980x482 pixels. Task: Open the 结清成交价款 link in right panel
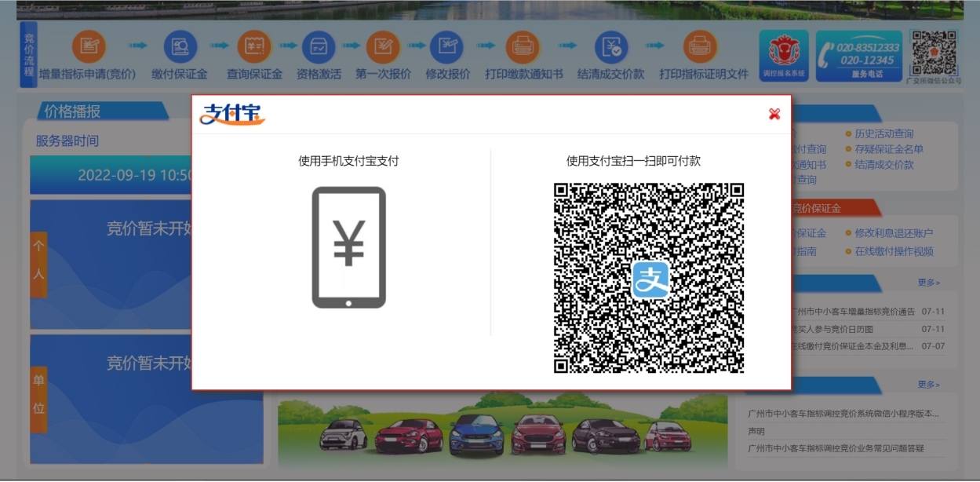tap(884, 165)
